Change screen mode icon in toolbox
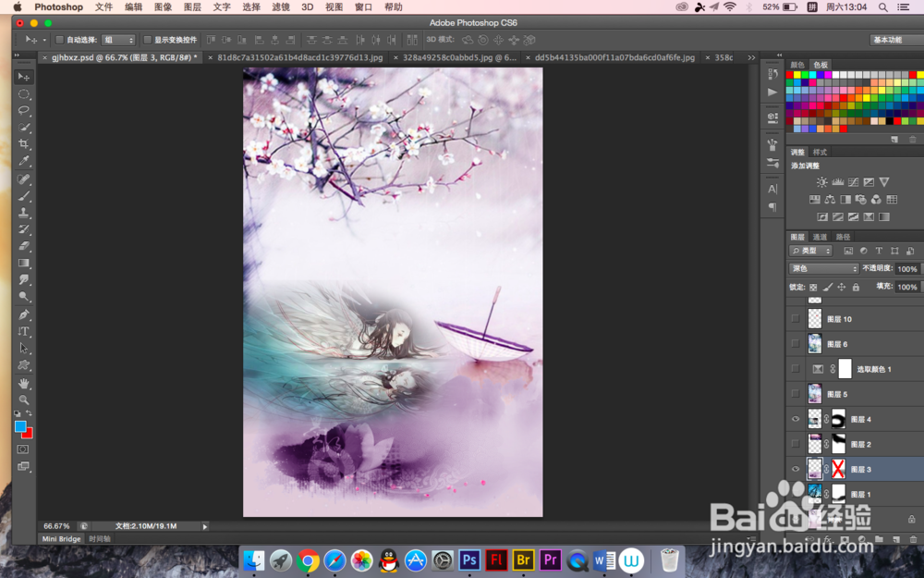924x578 pixels. 23,466
